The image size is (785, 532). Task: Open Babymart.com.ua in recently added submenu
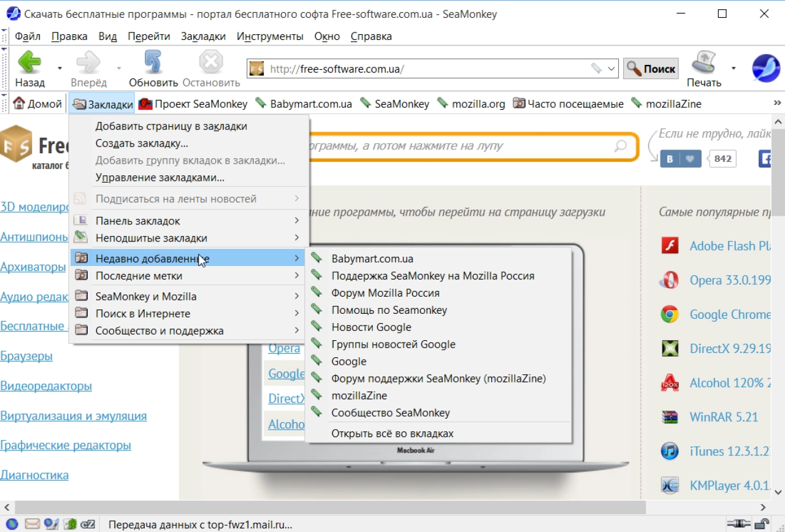[x=438, y=259]
